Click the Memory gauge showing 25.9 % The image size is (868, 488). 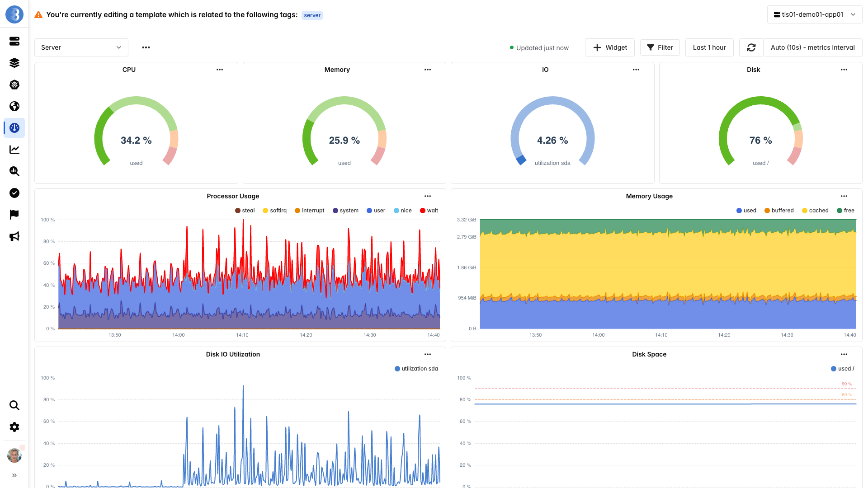pyautogui.click(x=344, y=131)
